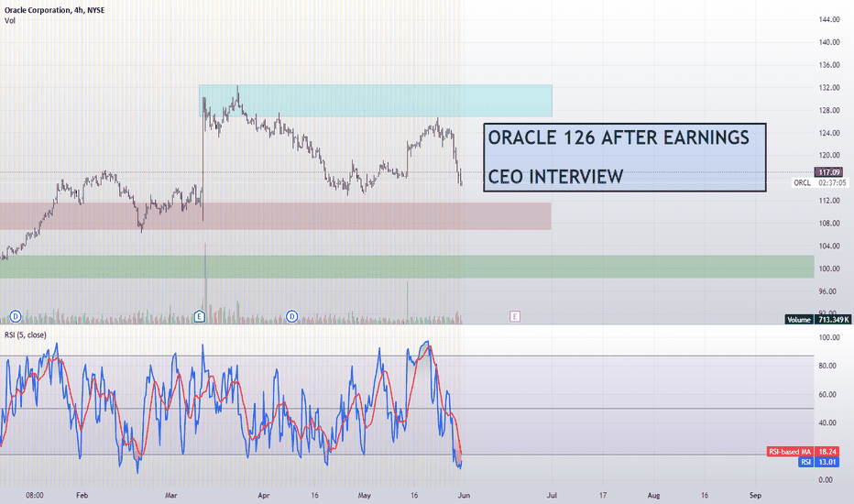Click the 96.00 price level on the axis

click(x=827, y=291)
